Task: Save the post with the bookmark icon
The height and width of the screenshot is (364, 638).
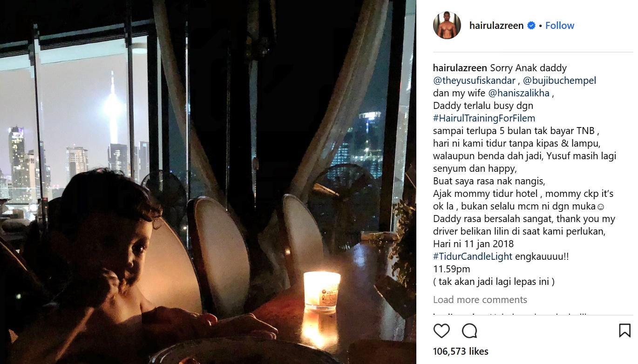Action: (x=624, y=330)
